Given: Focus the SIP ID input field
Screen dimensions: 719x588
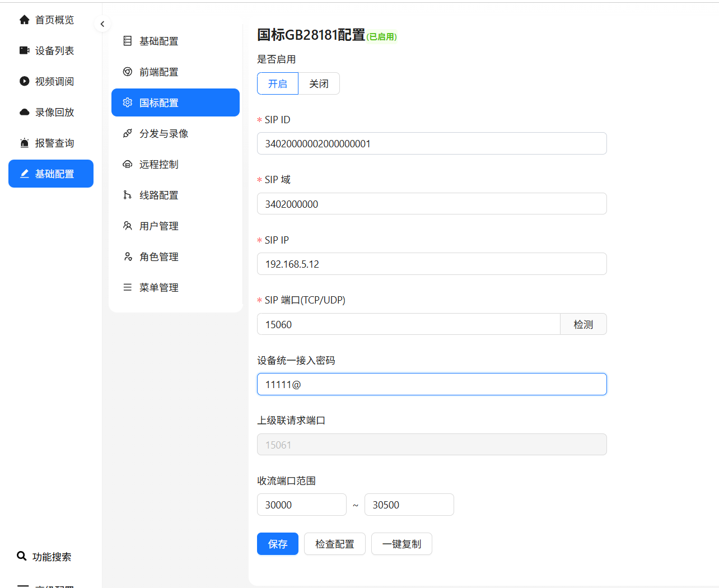Looking at the screenshot, I should click(x=431, y=143).
